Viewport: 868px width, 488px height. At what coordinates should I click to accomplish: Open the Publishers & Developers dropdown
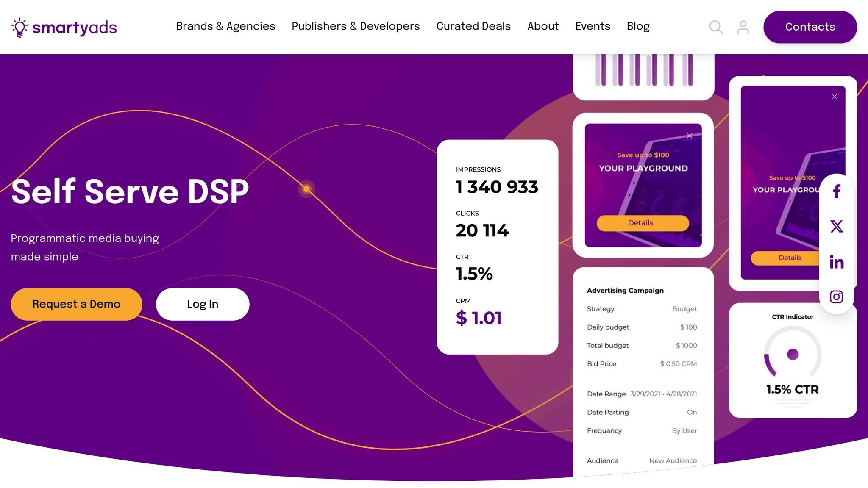(x=355, y=26)
